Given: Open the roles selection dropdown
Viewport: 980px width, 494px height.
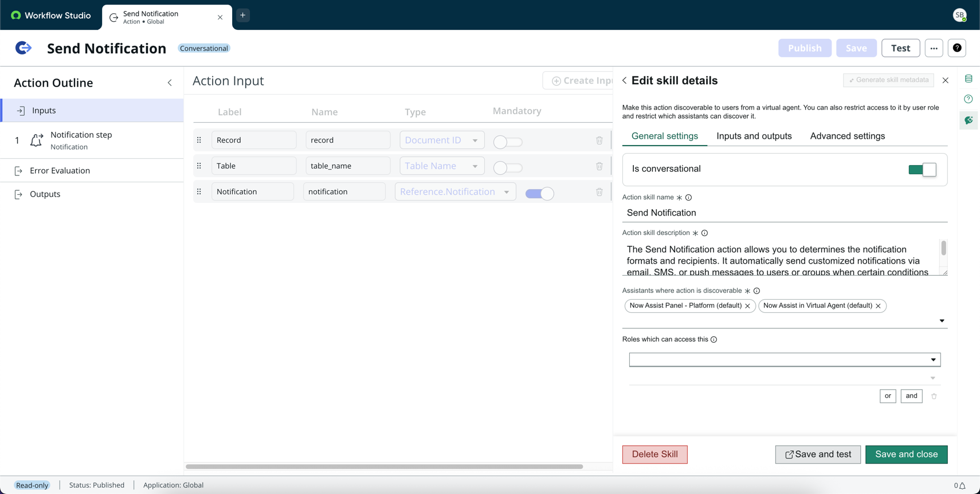Looking at the screenshot, I should 785,359.
